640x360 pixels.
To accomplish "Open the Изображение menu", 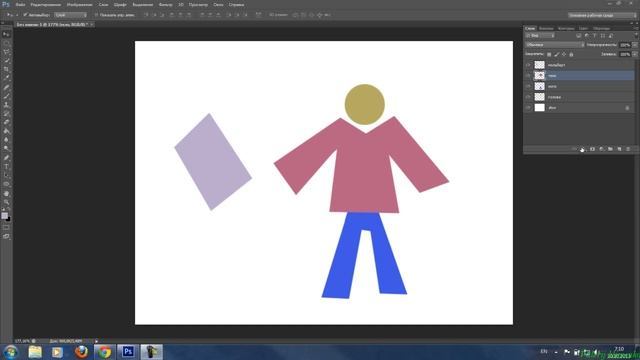I will (x=80, y=4).
